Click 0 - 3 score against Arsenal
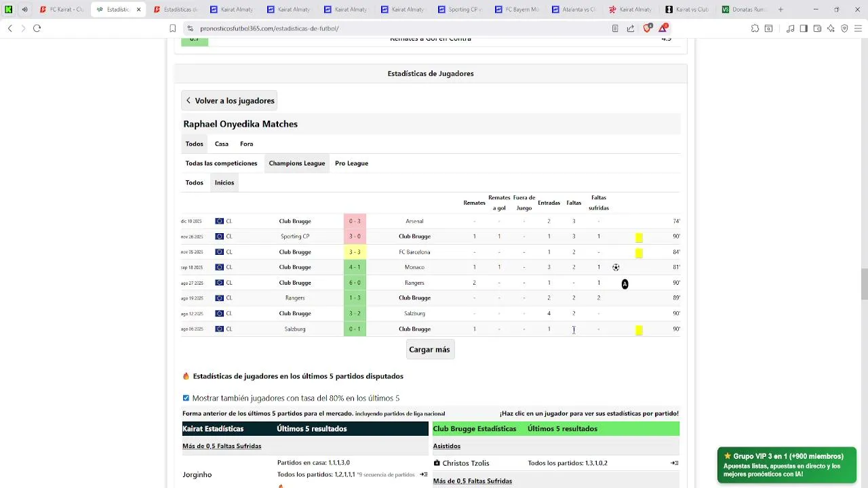The width and height of the screenshot is (868, 488). coord(355,221)
